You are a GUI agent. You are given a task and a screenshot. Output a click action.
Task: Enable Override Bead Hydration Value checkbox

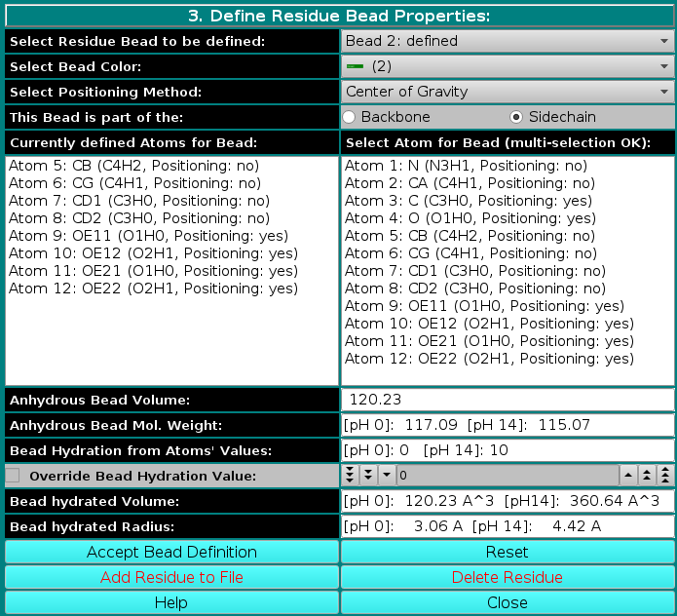(14, 476)
